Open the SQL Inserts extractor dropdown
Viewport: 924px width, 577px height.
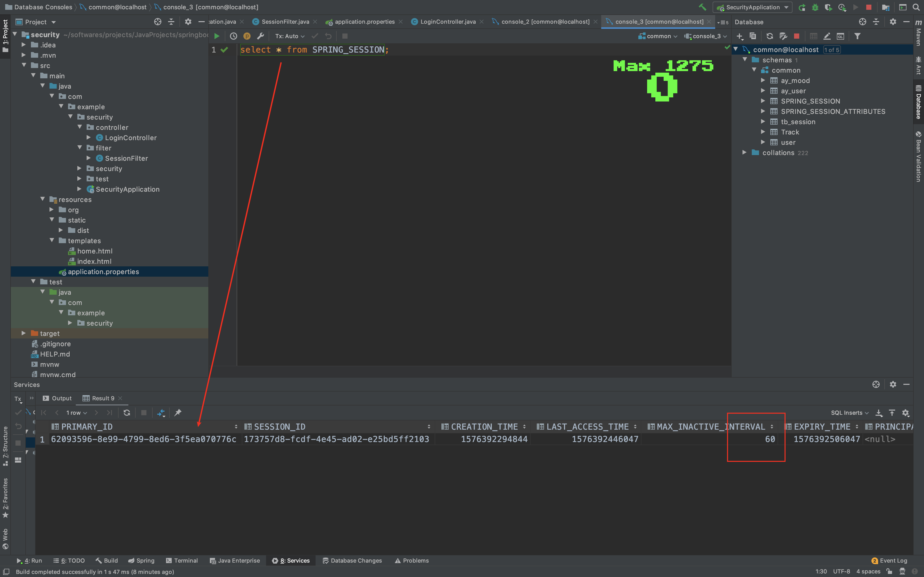pyautogui.click(x=849, y=413)
